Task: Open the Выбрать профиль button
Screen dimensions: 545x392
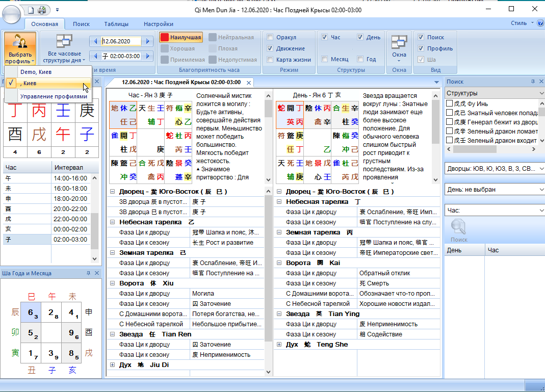Action: point(20,48)
